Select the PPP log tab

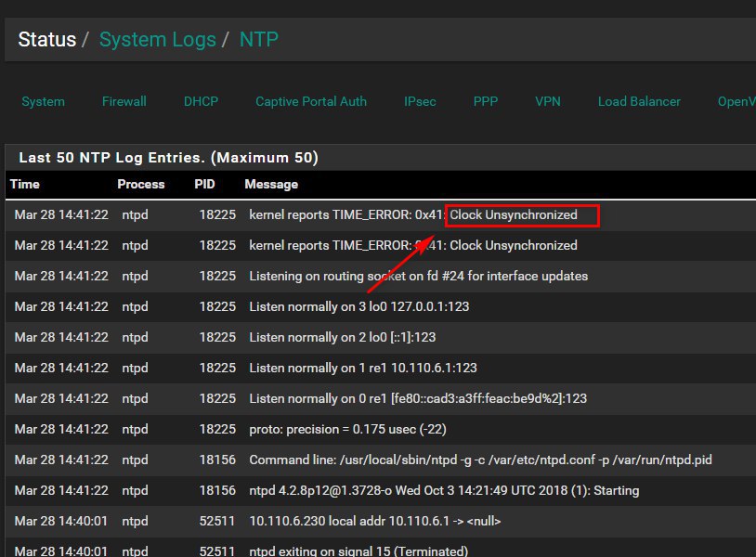[486, 101]
